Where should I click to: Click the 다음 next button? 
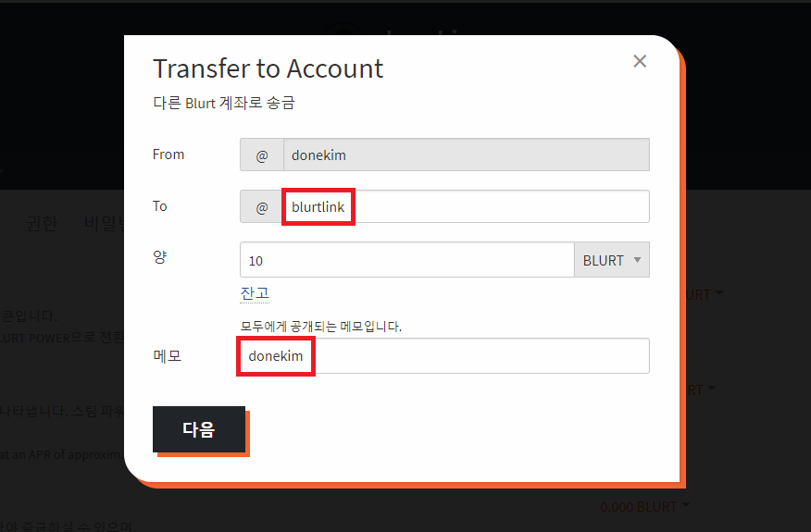tap(199, 429)
